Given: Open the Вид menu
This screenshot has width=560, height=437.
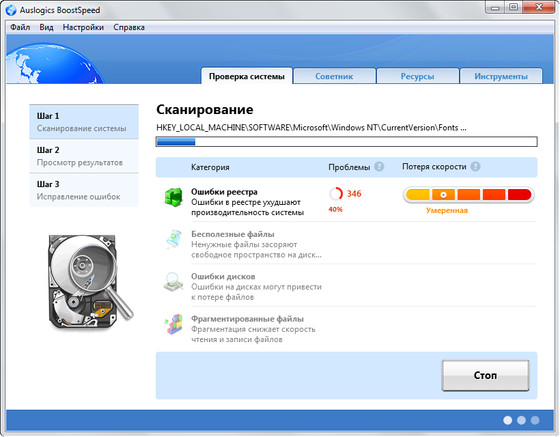Looking at the screenshot, I should click(46, 27).
